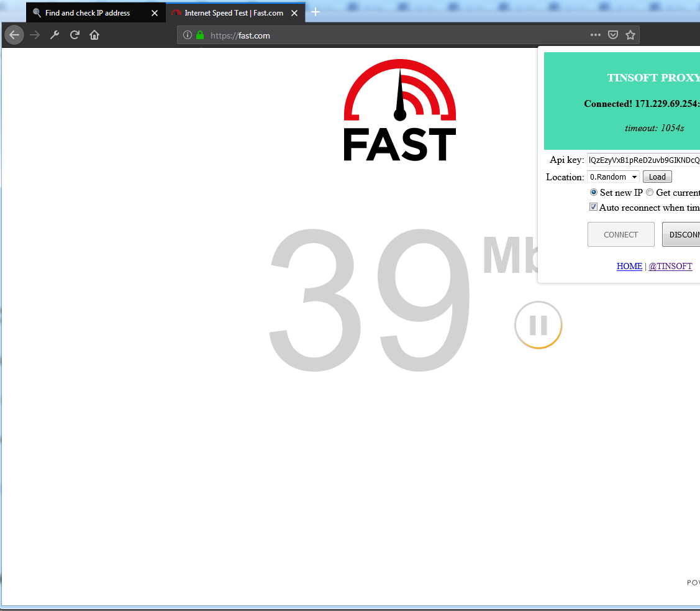700x611 pixels.
Task: Click the FAST speedometer logo
Action: tap(400, 110)
